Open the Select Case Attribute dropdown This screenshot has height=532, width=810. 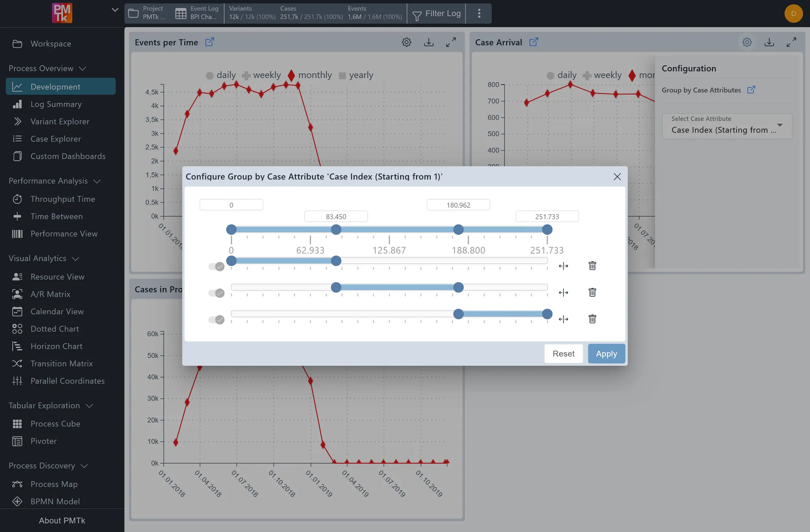(x=727, y=126)
